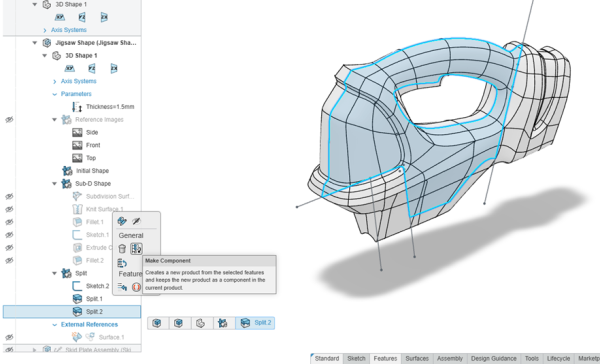Collapse External References section
Image resolution: width=600 pixels, height=364 pixels.
point(54,325)
